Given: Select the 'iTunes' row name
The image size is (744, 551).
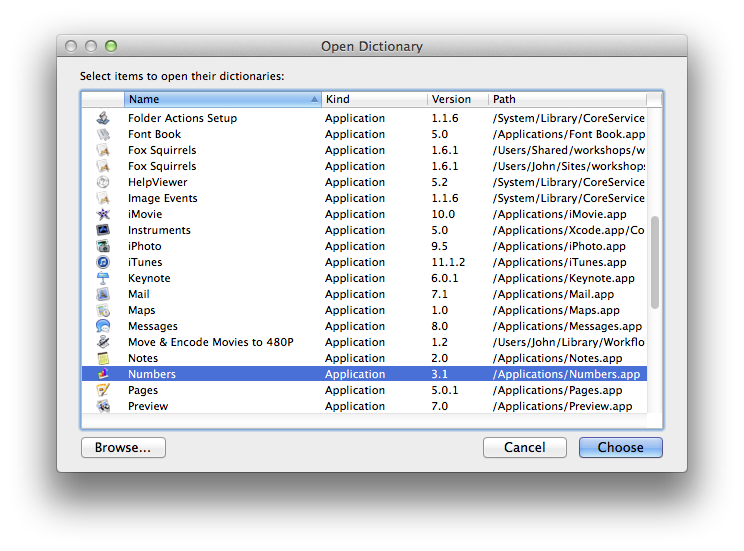Looking at the screenshot, I should [x=145, y=262].
